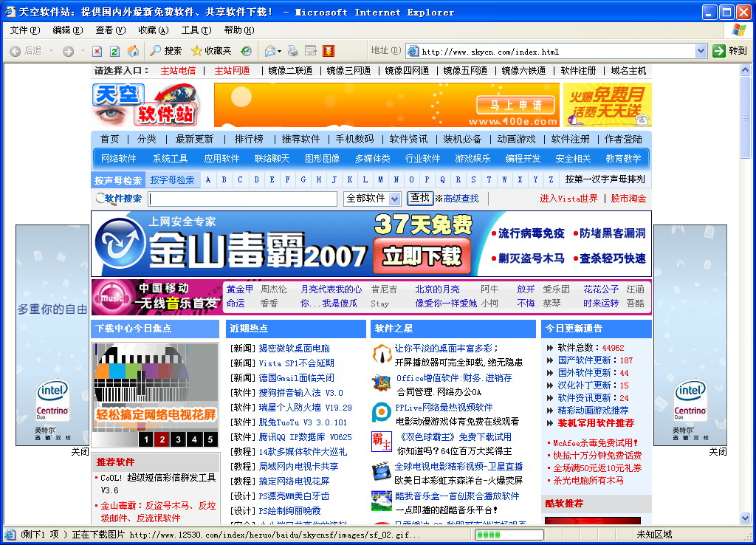The width and height of the screenshot is (756, 545).
Task: Click the 酷我音乐盒 software icon
Action: tap(382, 501)
